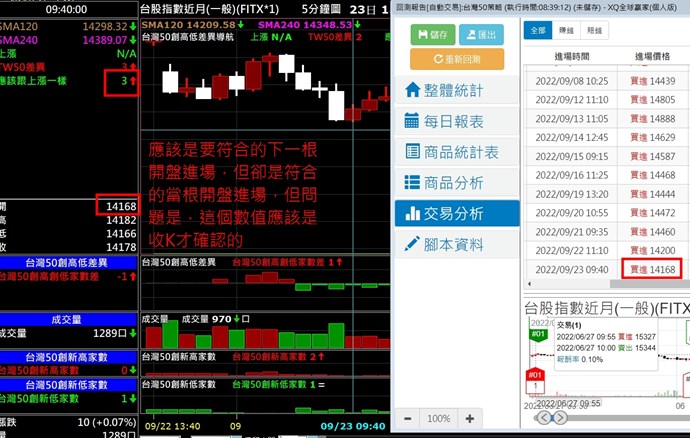Viewport: 690px width, 438px height.
Task: Click the 台灣50創高低差異 blue section header
Action: pyautogui.click(x=67, y=263)
